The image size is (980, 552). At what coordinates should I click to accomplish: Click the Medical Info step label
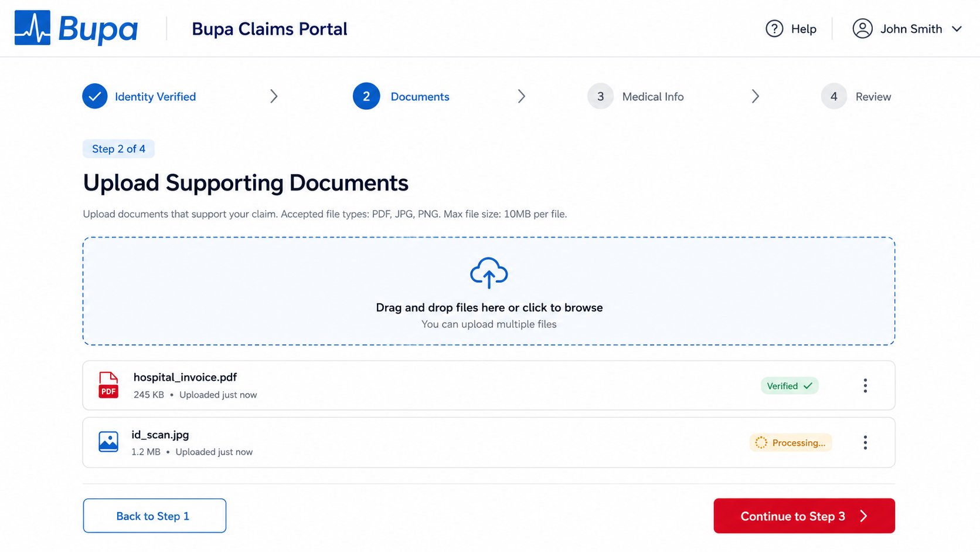coord(653,97)
